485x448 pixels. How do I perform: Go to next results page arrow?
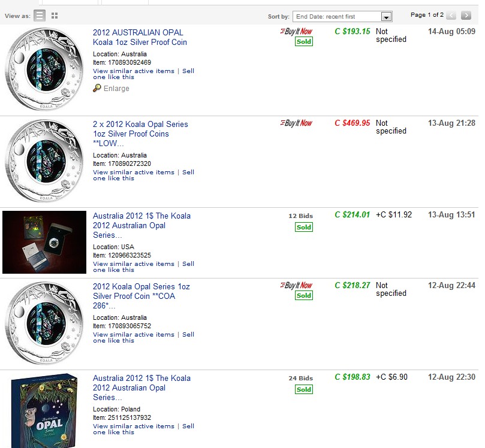pyautogui.click(x=466, y=15)
